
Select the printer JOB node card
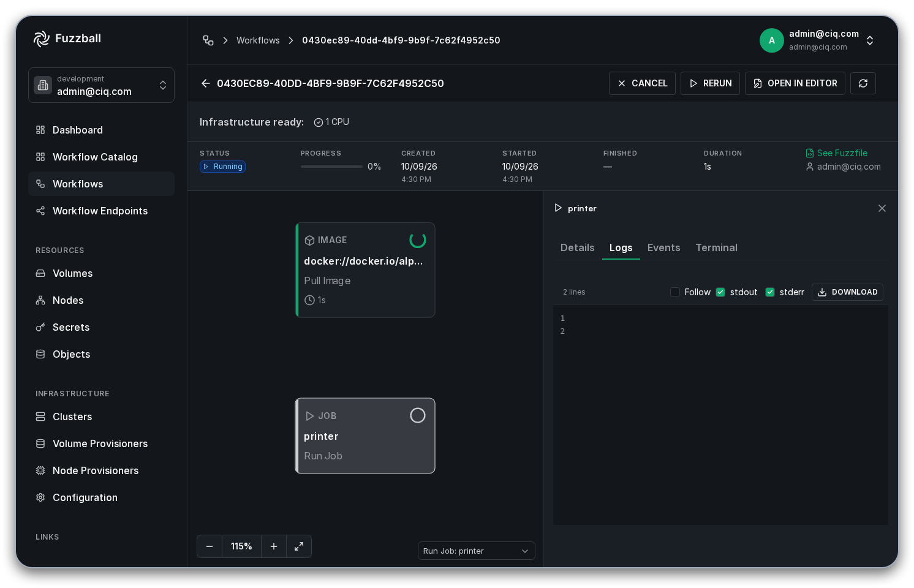[x=365, y=435]
